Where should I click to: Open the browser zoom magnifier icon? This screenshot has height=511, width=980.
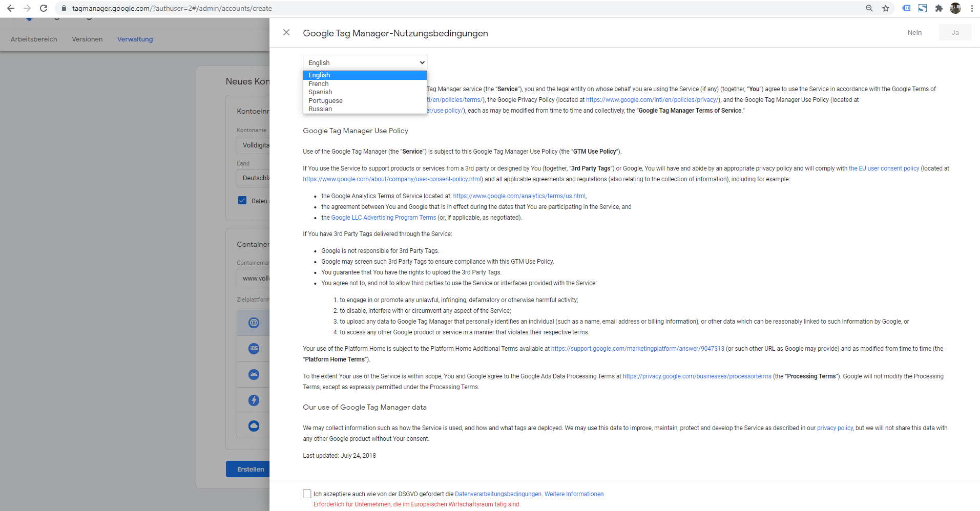869,8
